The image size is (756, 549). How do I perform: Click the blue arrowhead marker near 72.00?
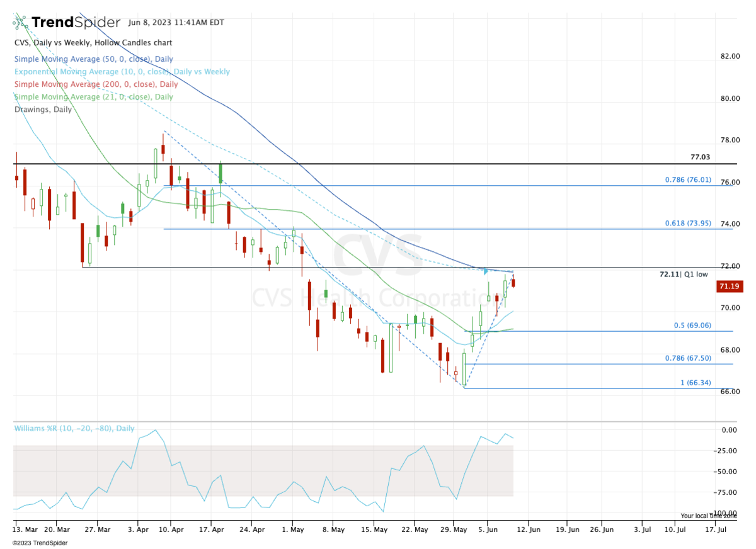[486, 272]
